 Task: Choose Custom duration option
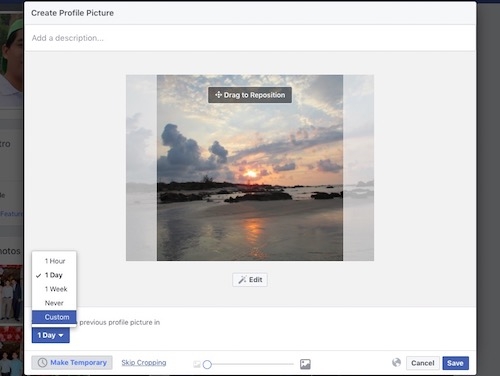tap(54, 317)
